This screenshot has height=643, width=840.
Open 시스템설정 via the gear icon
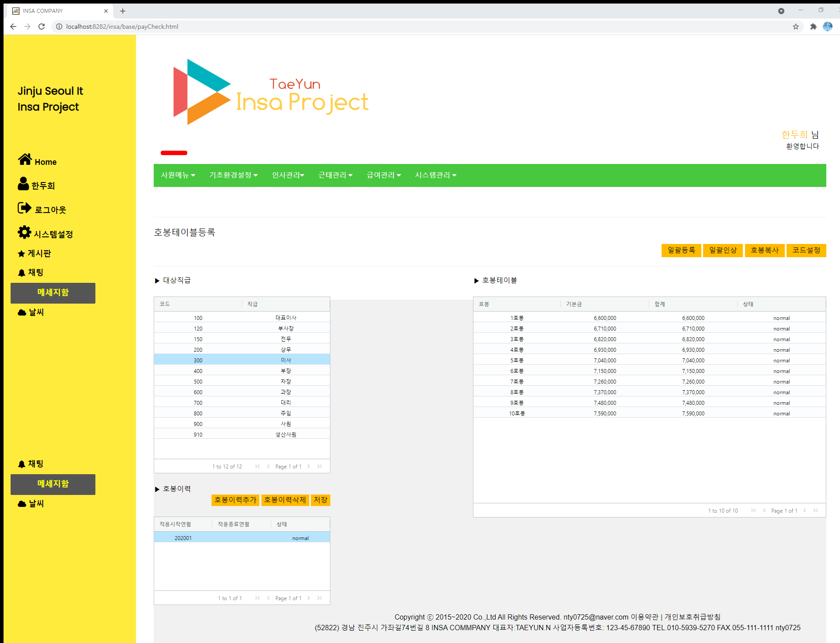tap(24, 232)
